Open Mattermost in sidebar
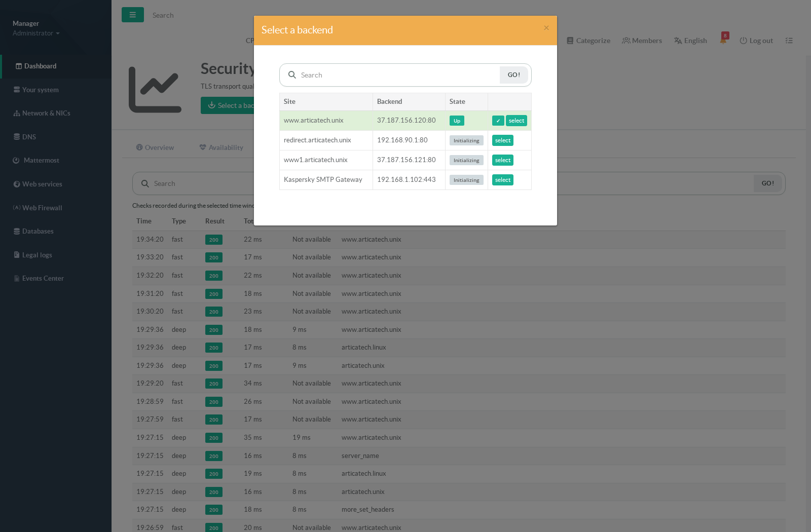The image size is (811, 532). pyautogui.click(x=56, y=160)
